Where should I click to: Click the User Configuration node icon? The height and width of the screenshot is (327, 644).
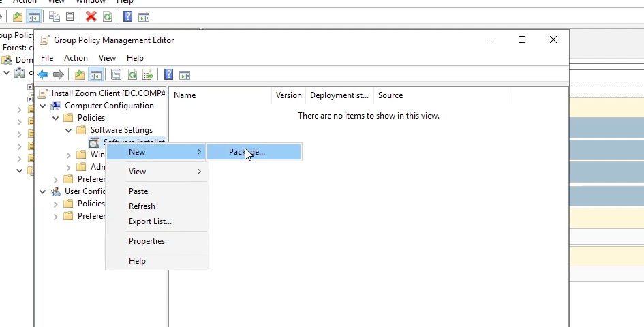[56, 191]
